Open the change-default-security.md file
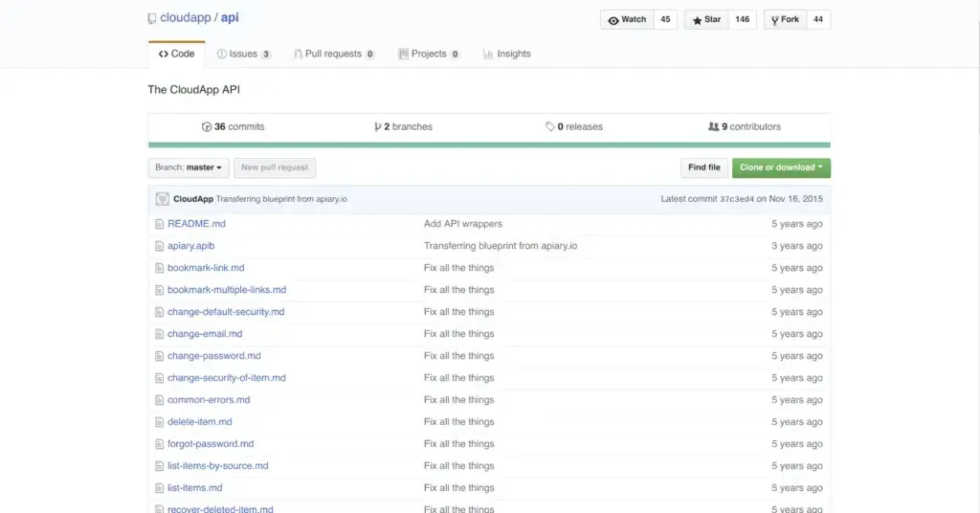 [226, 312]
